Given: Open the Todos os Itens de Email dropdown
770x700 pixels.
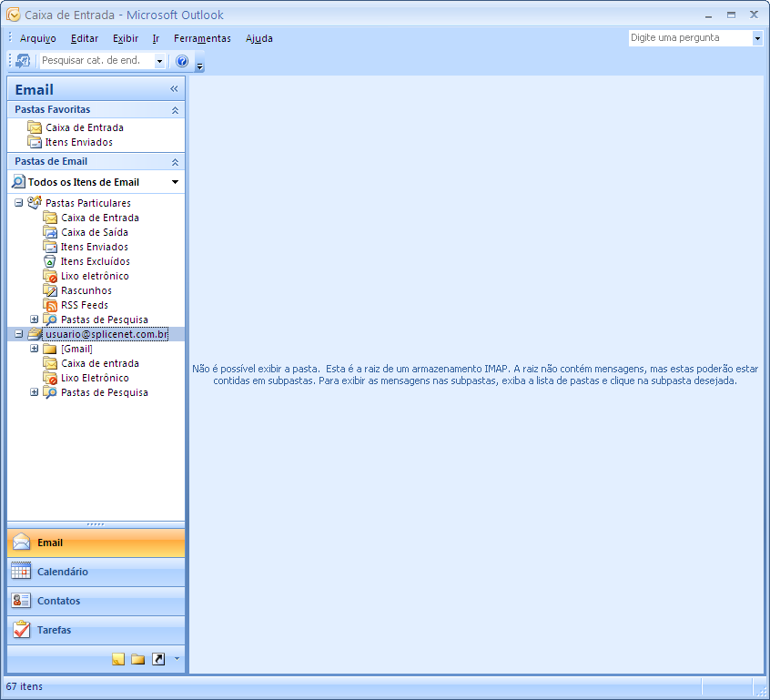Looking at the screenshot, I should tap(175, 182).
